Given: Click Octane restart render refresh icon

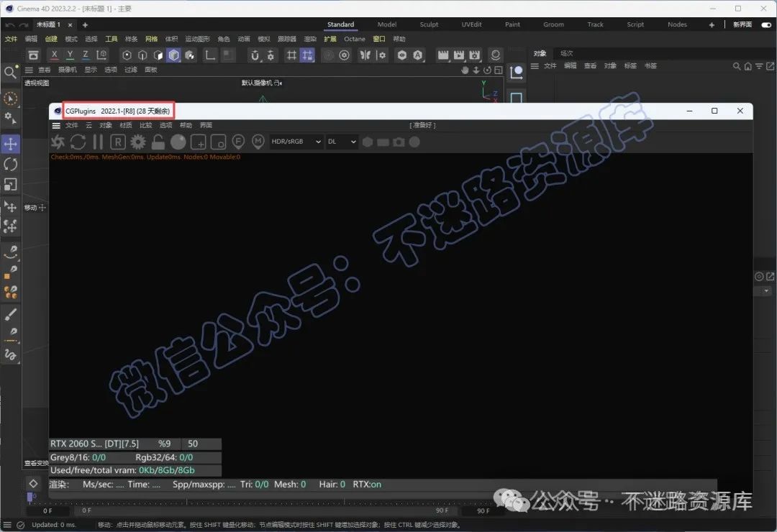Looking at the screenshot, I should (78, 142).
